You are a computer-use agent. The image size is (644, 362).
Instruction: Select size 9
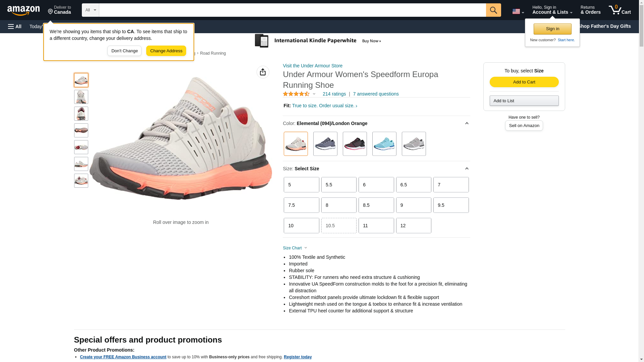[413, 205]
